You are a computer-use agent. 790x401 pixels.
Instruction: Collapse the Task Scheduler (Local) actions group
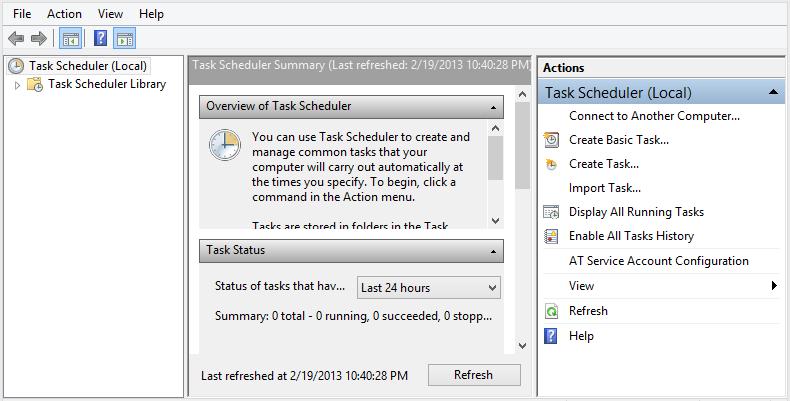coord(774,93)
